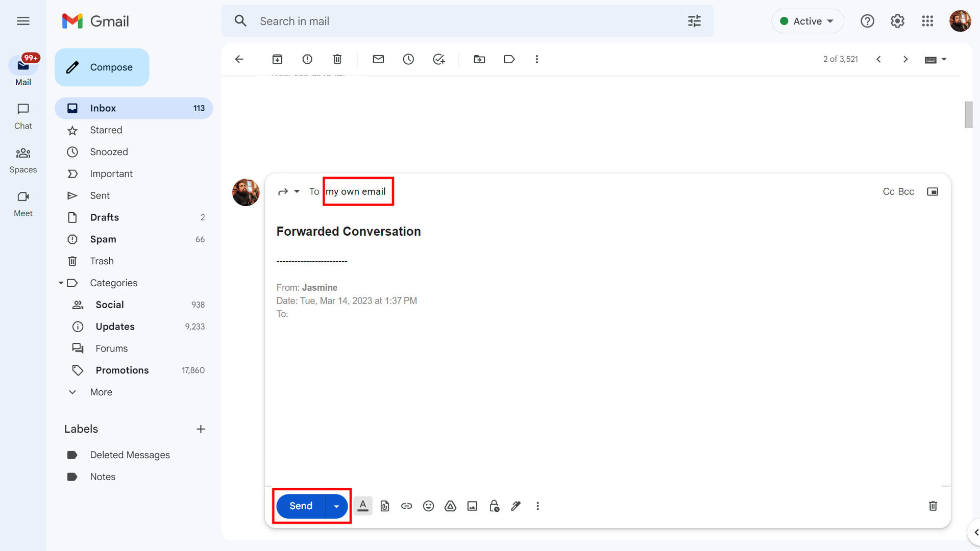This screenshot has width=980, height=551.
Task: Expand the More section in sidebar
Action: [x=101, y=392]
